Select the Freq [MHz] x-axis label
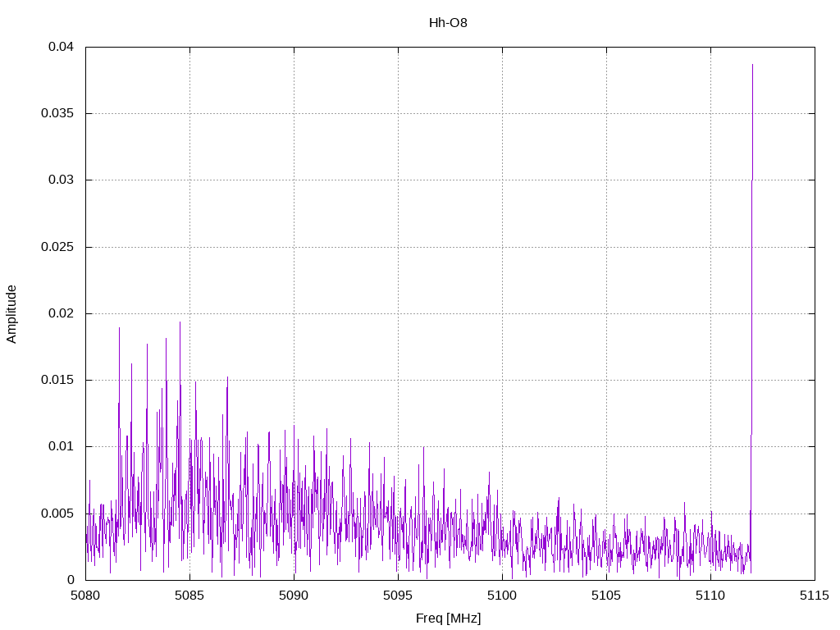 448,619
